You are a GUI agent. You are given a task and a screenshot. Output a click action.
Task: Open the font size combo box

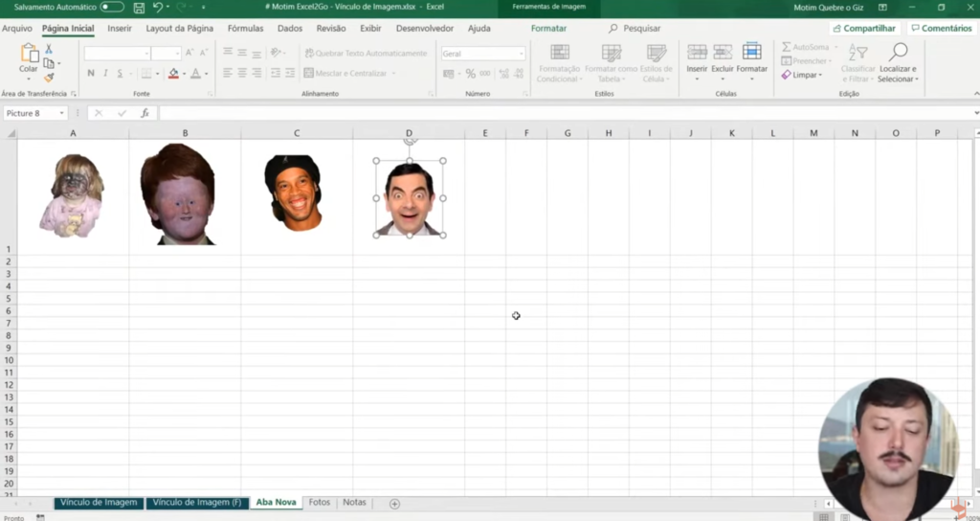coord(166,54)
